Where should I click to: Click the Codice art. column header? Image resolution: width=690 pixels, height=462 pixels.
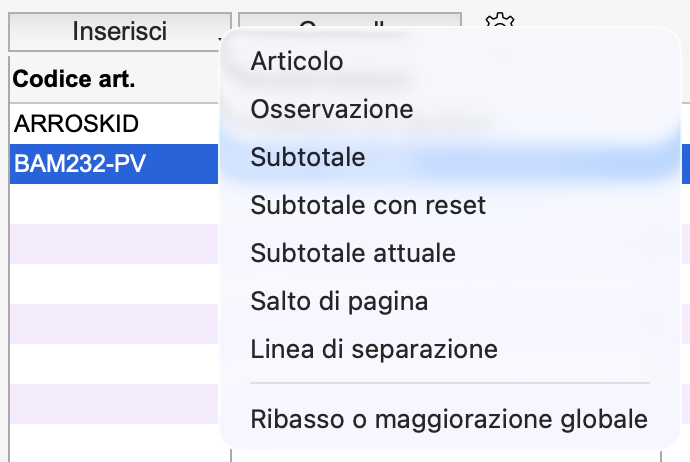click(x=74, y=78)
